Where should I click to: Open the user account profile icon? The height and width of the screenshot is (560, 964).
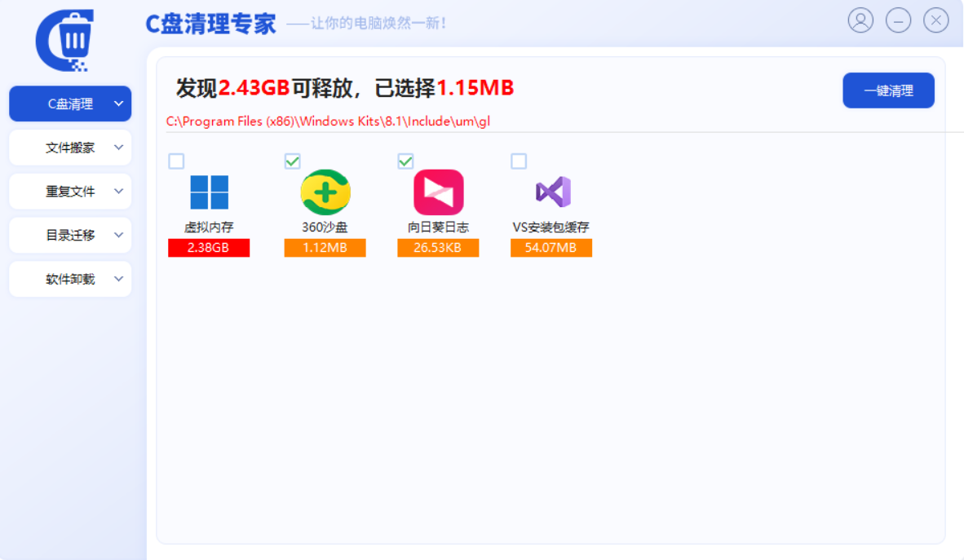click(x=860, y=21)
